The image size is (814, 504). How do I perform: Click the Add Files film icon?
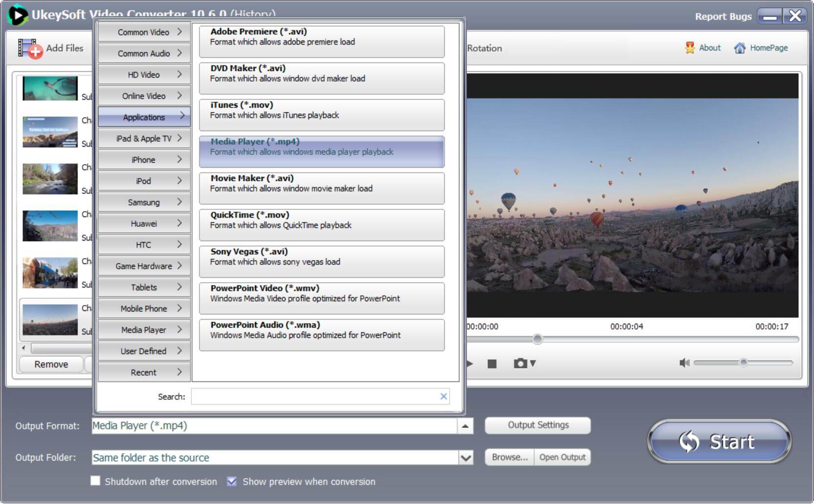pyautogui.click(x=30, y=48)
